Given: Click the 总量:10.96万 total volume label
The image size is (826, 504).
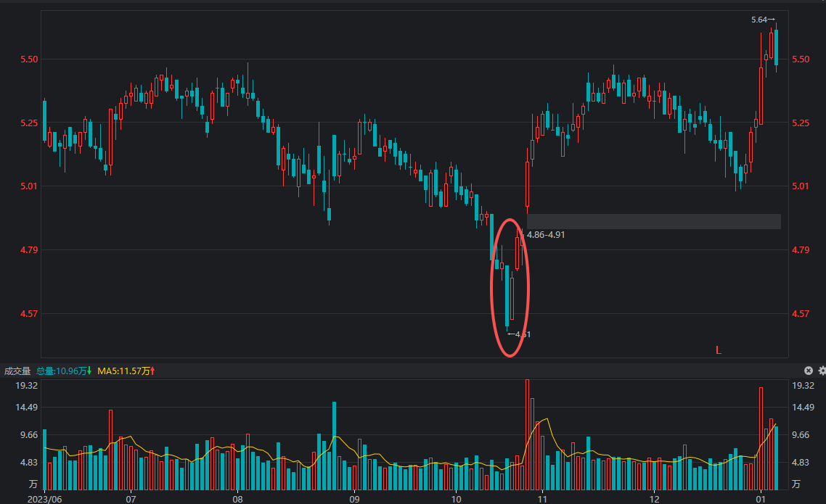Looking at the screenshot, I should 63,371.
